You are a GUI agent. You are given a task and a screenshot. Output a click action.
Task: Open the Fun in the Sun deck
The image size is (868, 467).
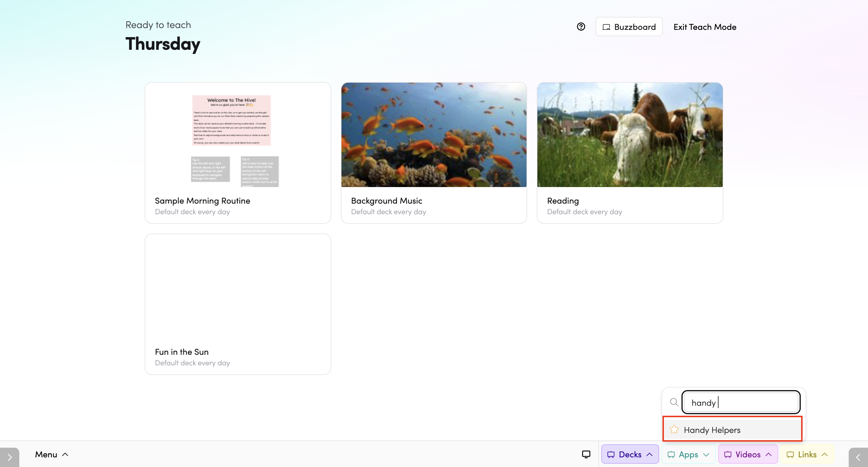tap(238, 304)
